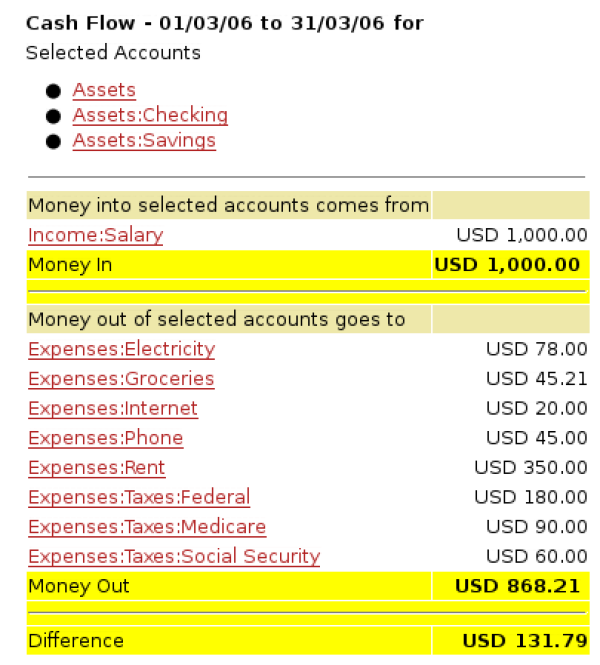This screenshot has height=665, width=600.
Task: Click the Money In total amount
Action: pyautogui.click(x=507, y=265)
